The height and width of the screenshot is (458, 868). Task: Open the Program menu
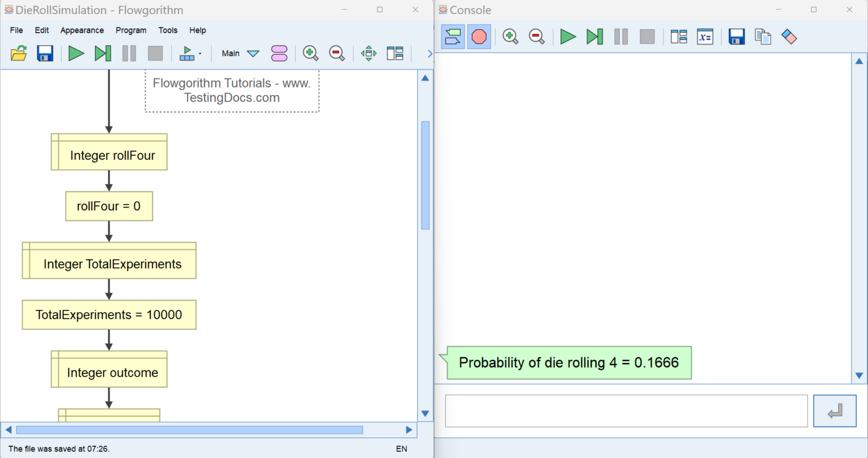[x=131, y=31]
